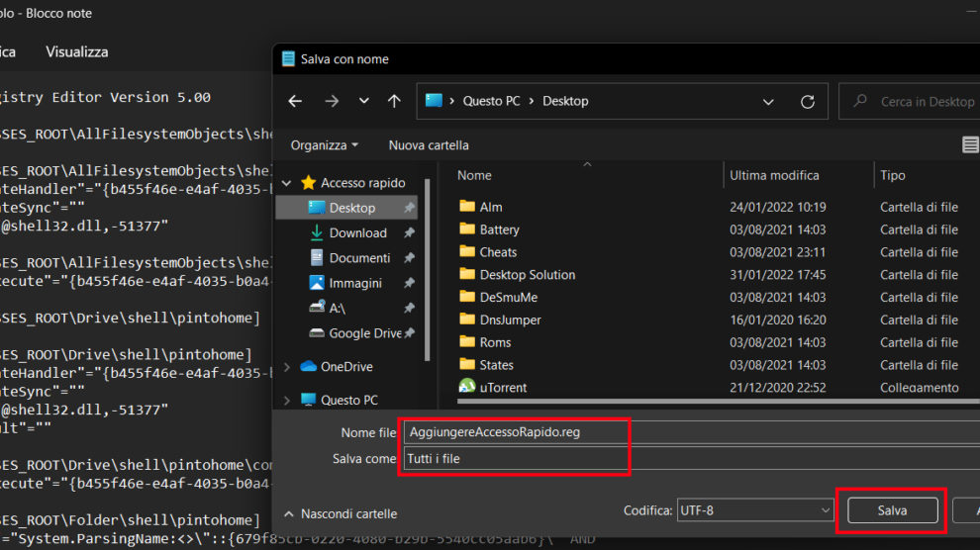
Task: Open the Documenti quick access folder
Action: [359, 257]
